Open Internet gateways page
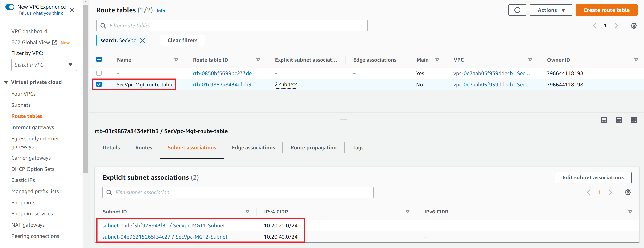 [33, 127]
